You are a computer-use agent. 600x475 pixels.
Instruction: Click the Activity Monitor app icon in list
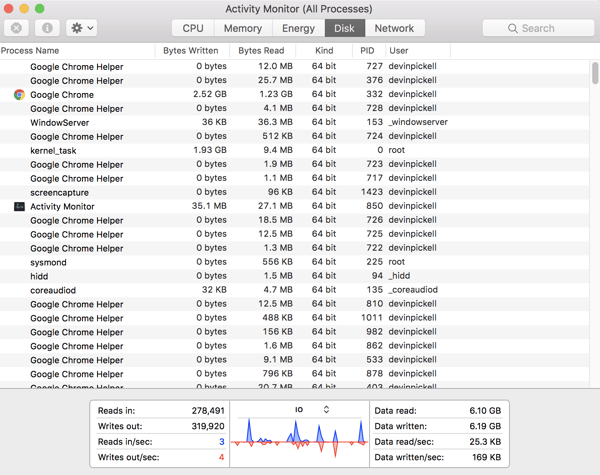19,206
